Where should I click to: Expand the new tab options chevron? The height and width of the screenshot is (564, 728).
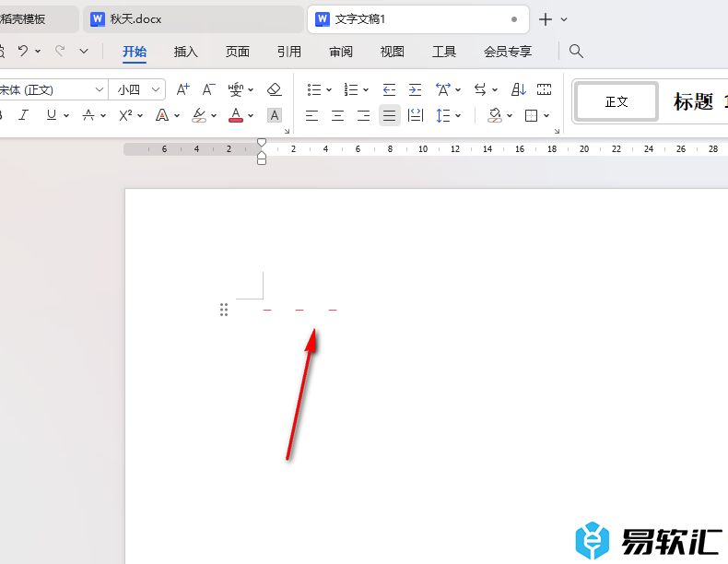pyautogui.click(x=564, y=19)
